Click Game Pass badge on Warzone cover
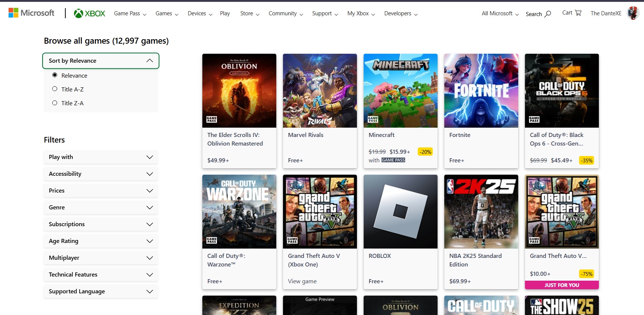This screenshot has height=315, width=644. click(212, 240)
